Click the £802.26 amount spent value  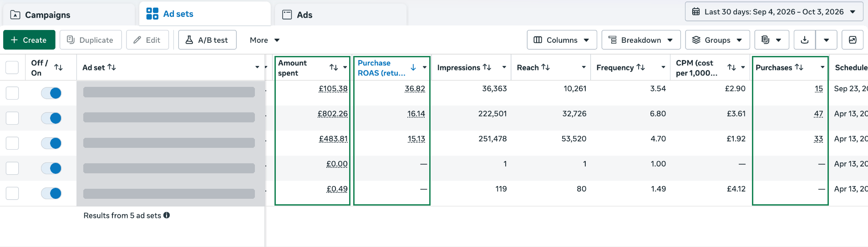point(332,114)
